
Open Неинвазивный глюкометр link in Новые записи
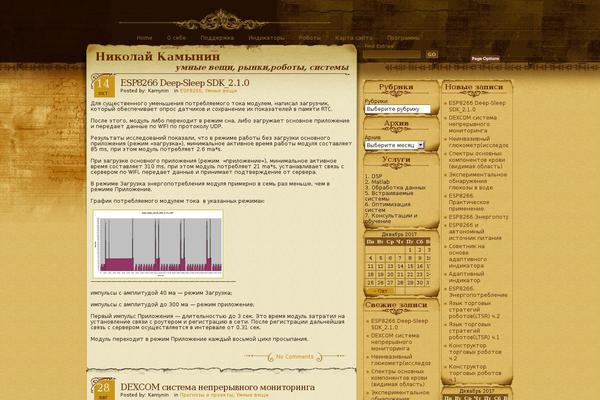[x=478, y=142]
